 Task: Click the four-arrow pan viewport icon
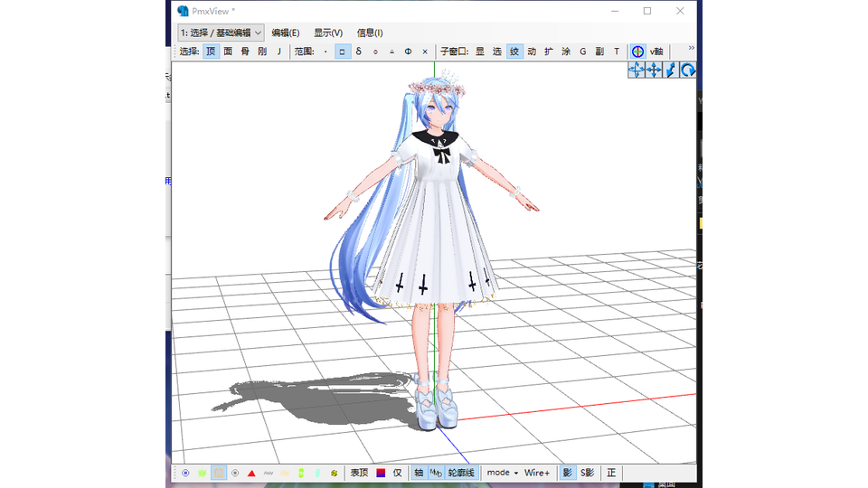654,70
